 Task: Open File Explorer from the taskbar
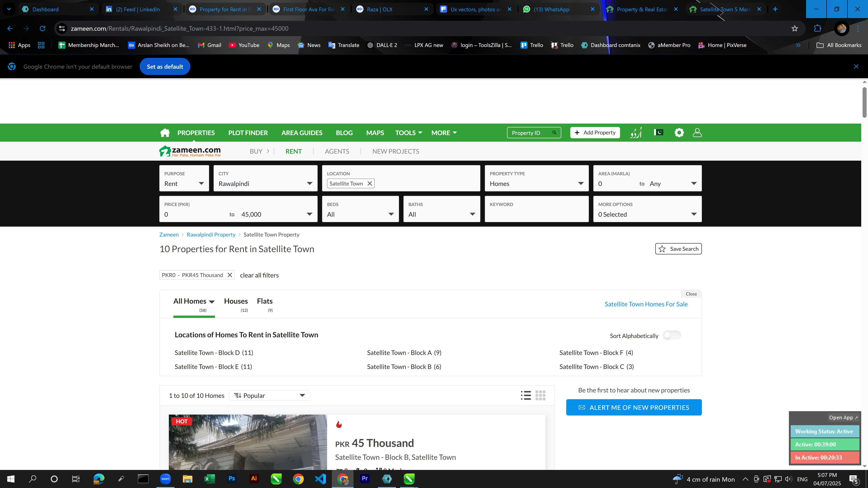pyautogui.click(x=187, y=479)
